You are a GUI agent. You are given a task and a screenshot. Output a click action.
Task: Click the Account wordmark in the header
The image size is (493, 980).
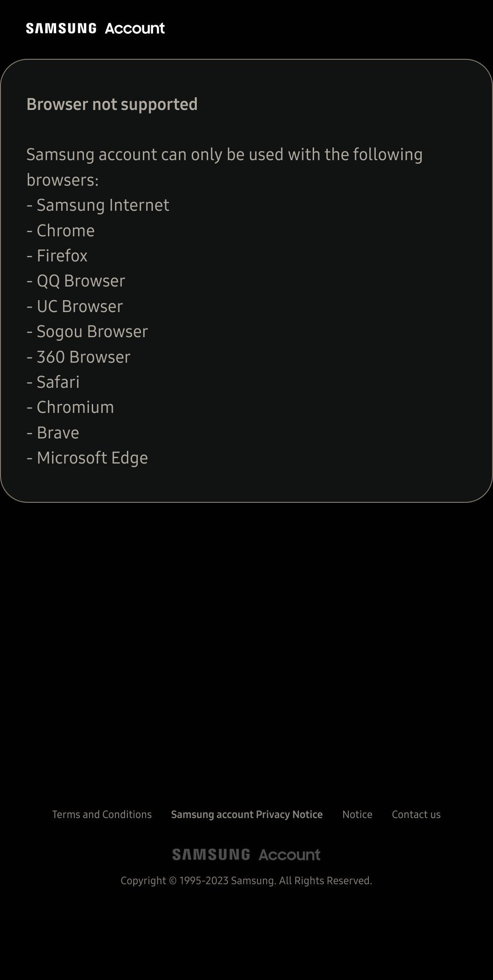135,28
